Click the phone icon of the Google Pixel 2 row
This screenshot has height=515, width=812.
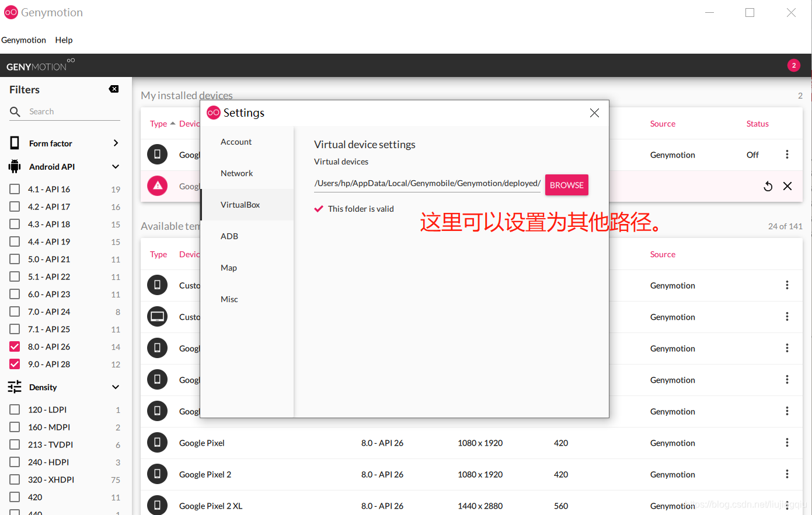[157, 474]
